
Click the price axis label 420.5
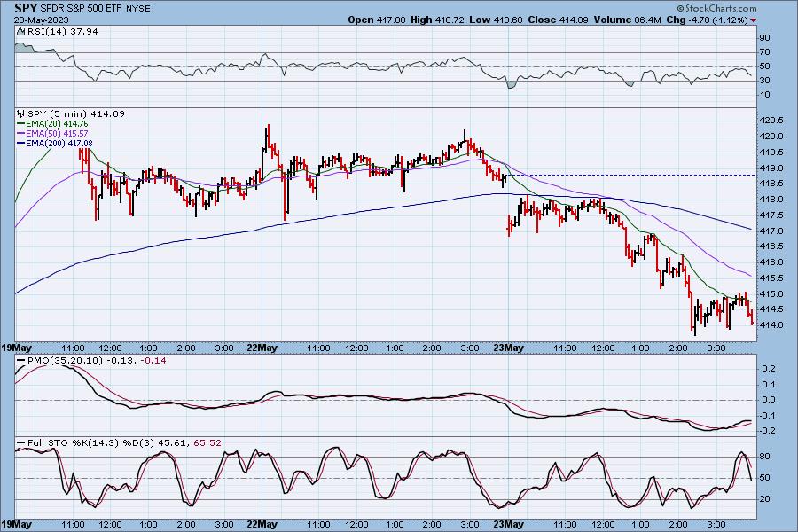(771, 121)
